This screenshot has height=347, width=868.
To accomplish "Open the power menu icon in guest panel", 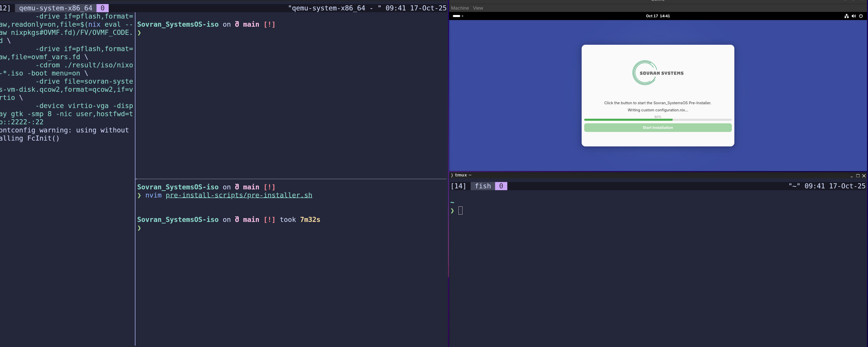I will tap(861, 16).
